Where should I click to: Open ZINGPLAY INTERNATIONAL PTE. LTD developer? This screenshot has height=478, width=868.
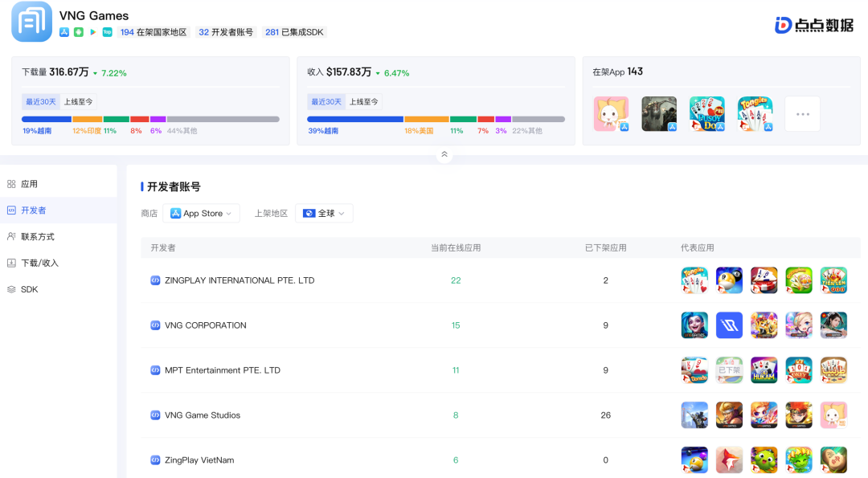(240, 280)
